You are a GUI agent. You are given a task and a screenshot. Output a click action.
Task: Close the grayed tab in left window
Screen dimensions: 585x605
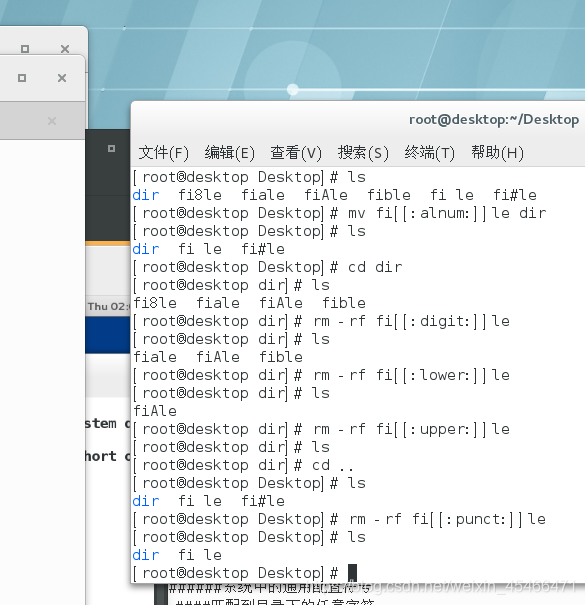(x=52, y=121)
